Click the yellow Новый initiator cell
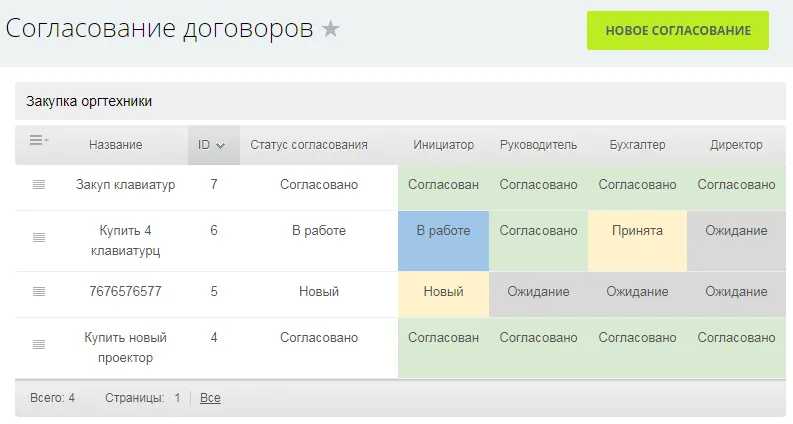 tap(443, 293)
